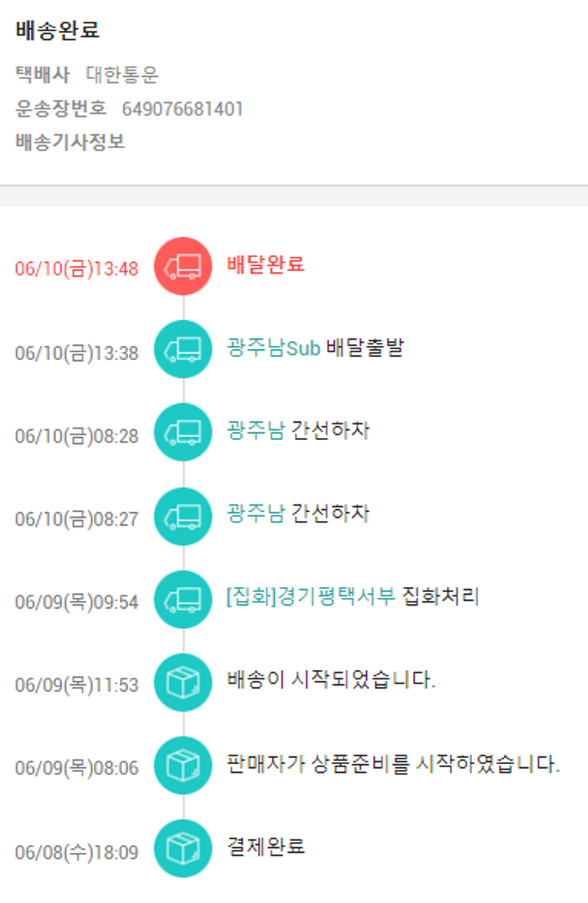Open the 광주남 link in the 08:28 entry
This screenshot has width=588, height=903.
click(256, 431)
